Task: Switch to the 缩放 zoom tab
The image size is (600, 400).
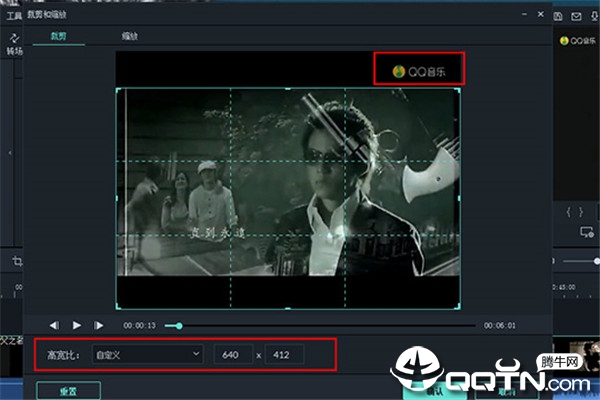Action: point(130,36)
